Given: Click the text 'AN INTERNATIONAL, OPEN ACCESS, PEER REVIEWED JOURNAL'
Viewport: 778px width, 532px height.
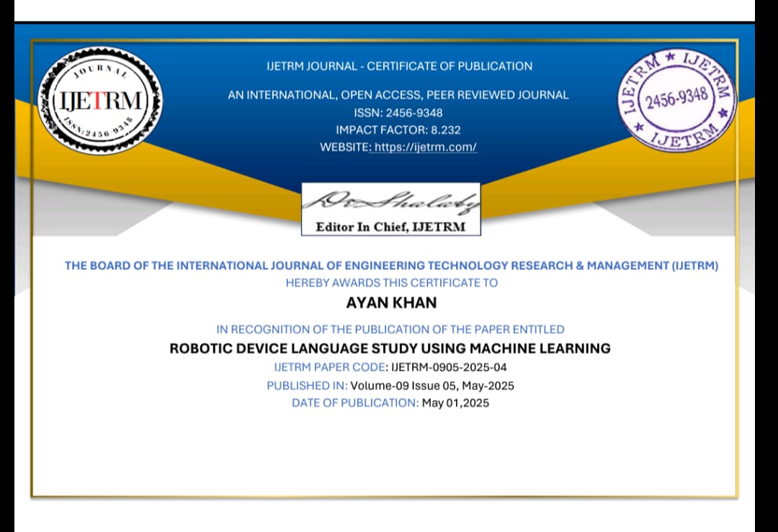Looking at the screenshot, I should [398, 95].
